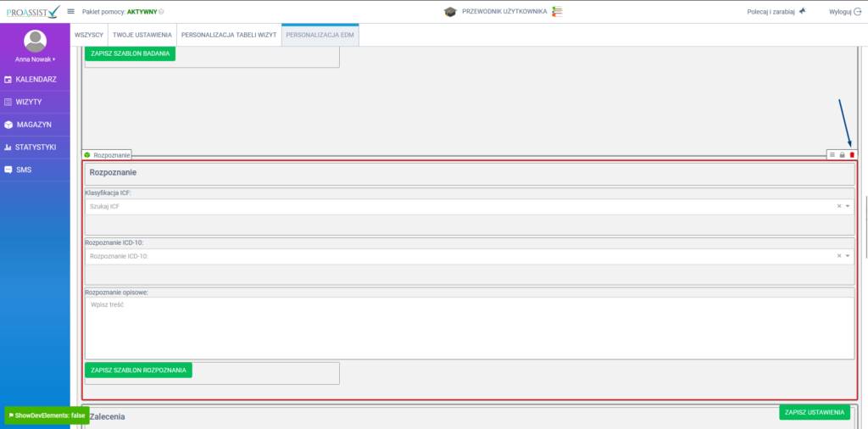This screenshot has height=429, width=868.
Task: Delete the Rozpoznanie section with the red trash icon
Action: [x=852, y=155]
